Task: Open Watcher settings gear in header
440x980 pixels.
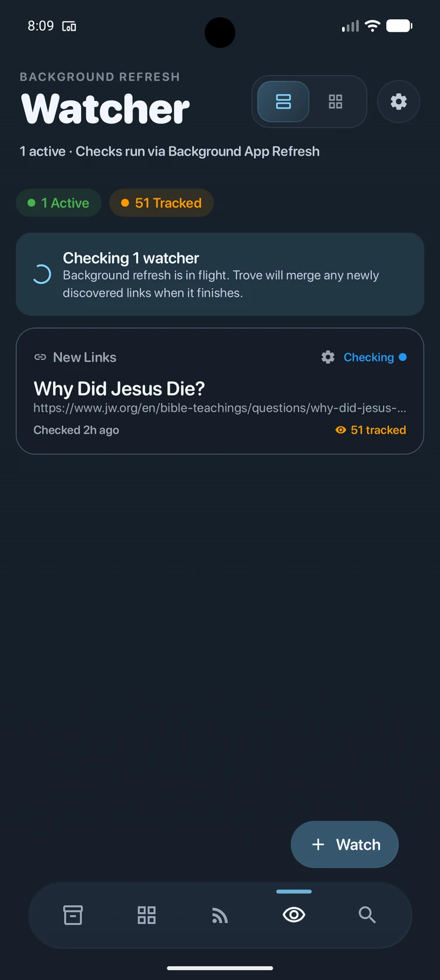Action: coord(398,102)
